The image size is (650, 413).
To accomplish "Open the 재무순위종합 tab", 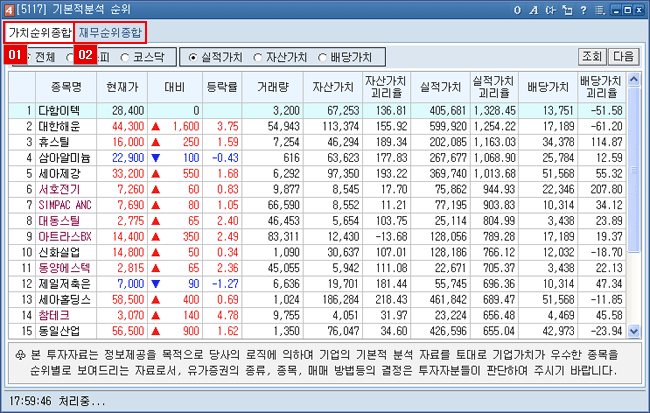I will point(110,33).
